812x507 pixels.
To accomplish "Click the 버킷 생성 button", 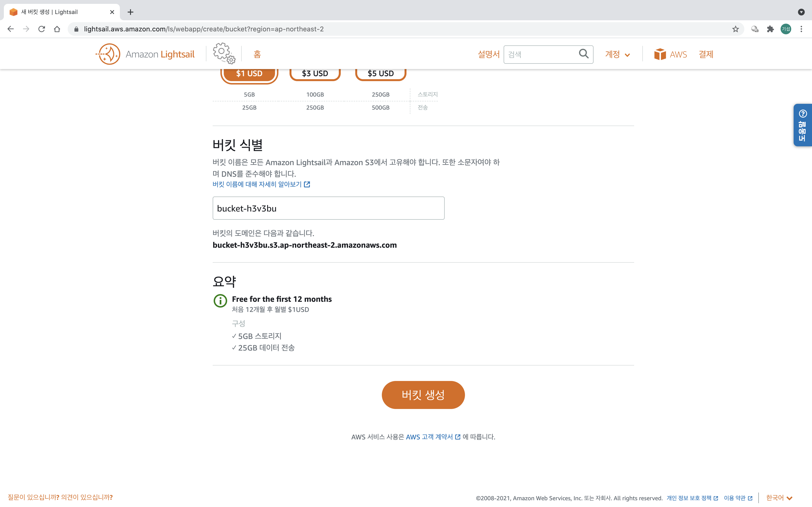I will [423, 395].
